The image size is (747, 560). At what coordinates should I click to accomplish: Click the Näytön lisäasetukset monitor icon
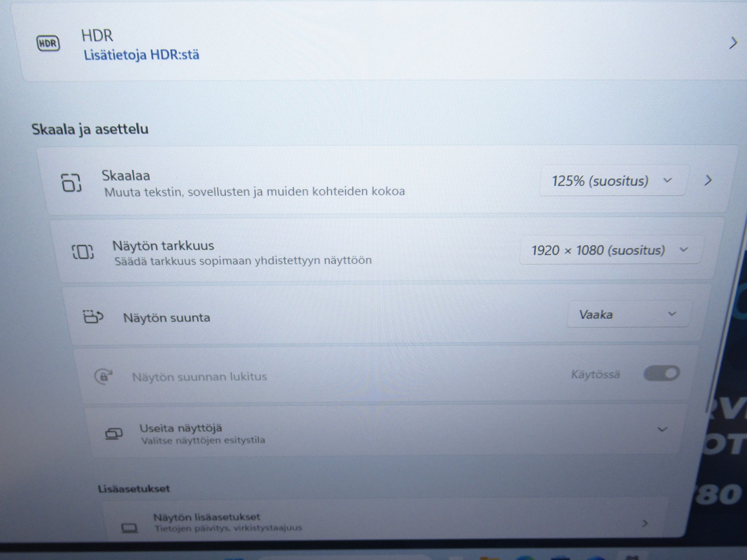(129, 528)
